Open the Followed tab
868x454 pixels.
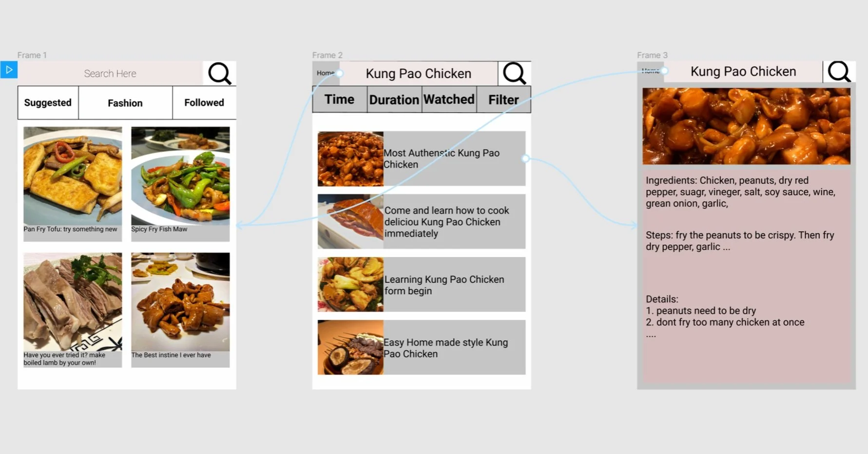point(204,103)
